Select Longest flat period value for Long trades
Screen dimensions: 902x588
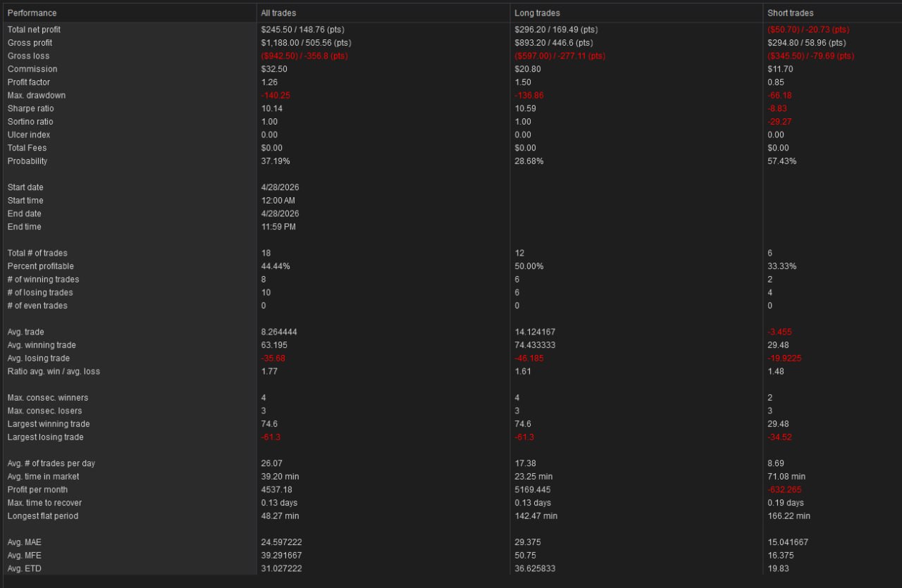pyautogui.click(x=536, y=516)
